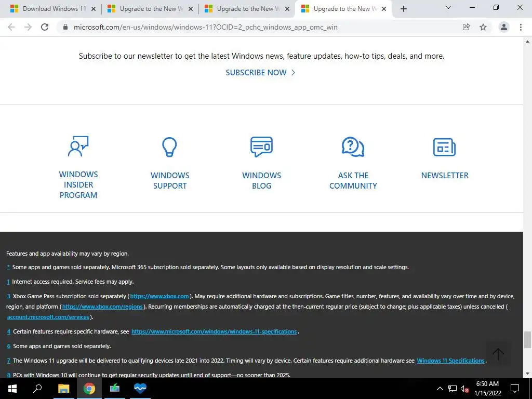Open the windows-11-specifications URL link
This screenshot has height=399, width=532.
pyautogui.click(x=214, y=331)
